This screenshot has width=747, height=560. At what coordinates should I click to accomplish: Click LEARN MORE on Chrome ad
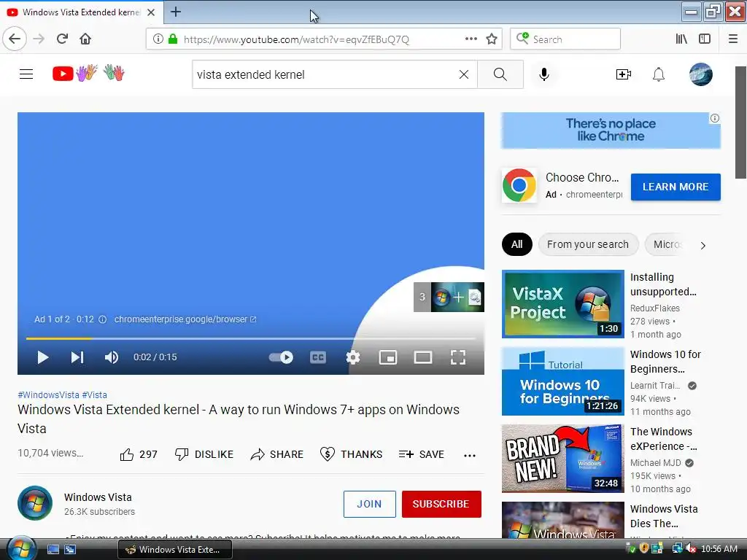(x=676, y=187)
